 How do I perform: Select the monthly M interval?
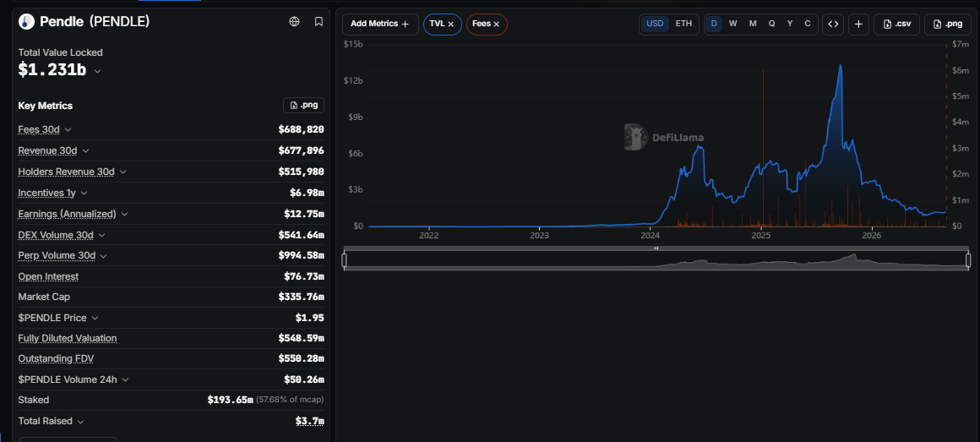(x=753, y=24)
